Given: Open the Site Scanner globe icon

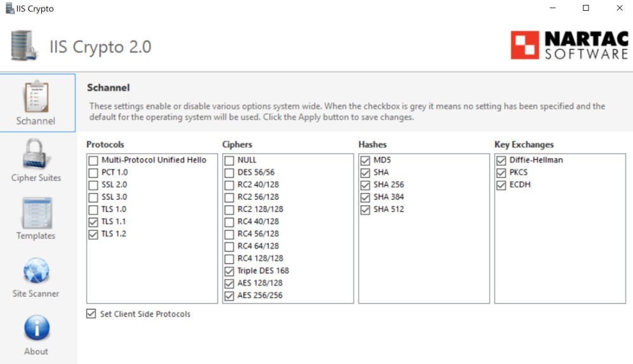Looking at the screenshot, I should click(x=36, y=271).
